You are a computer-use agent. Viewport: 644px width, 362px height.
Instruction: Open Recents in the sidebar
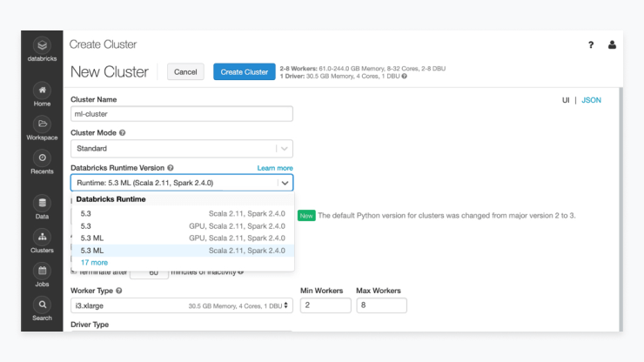click(x=42, y=163)
